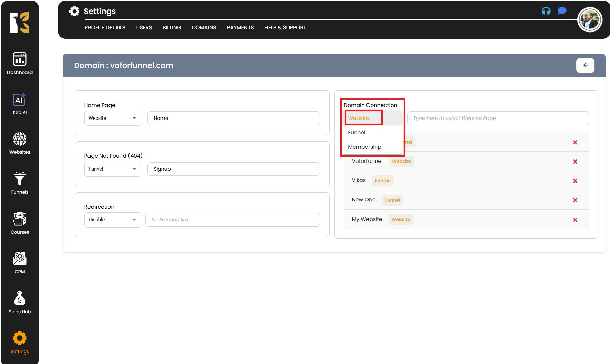
Task: Expand the Redirection Disable dropdown
Action: (113, 220)
